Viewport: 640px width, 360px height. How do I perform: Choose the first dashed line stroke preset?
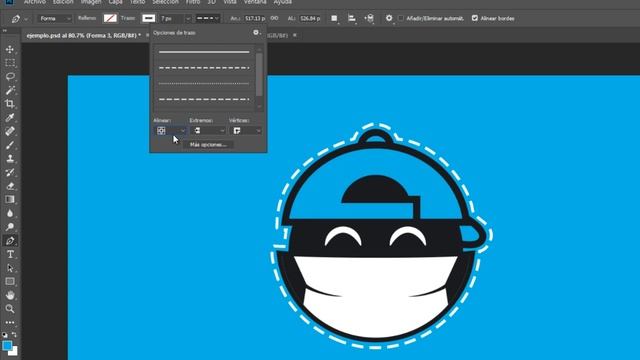pos(204,68)
